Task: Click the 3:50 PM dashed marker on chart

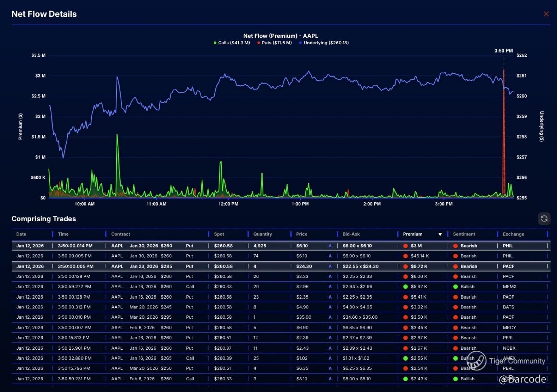Action: [x=504, y=113]
